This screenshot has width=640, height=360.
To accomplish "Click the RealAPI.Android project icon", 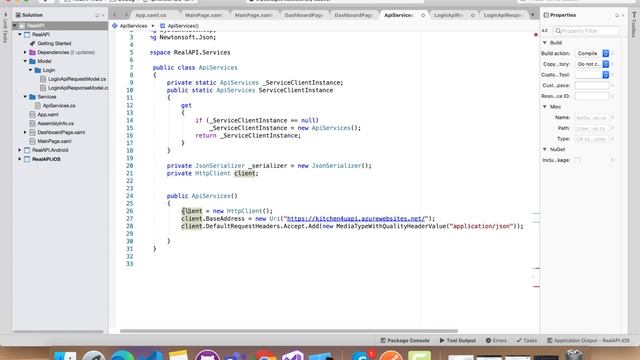I will [x=27, y=150].
